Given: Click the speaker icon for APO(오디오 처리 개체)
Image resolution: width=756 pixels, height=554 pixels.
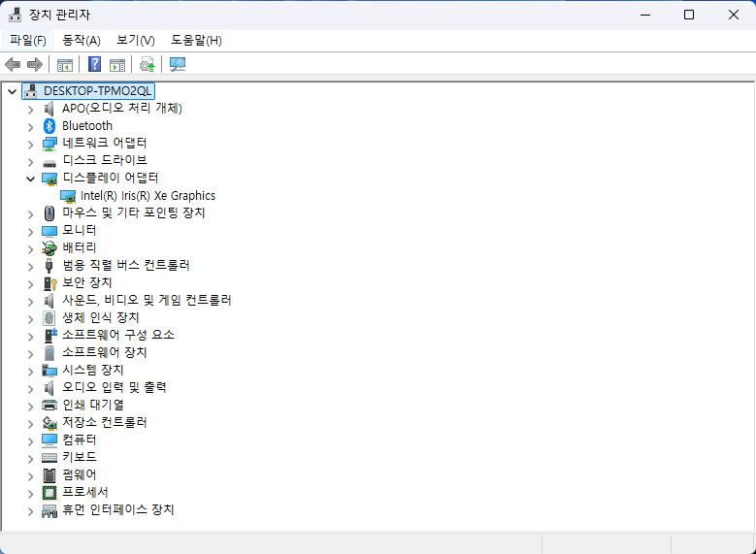Looking at the screenshot, I should pos(49,109).
